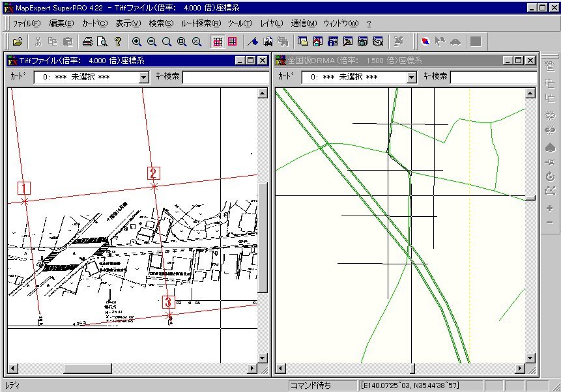This screenshot has width=561, height=392.
Task: Click the greyed car icon
Action: pos(455,42)
